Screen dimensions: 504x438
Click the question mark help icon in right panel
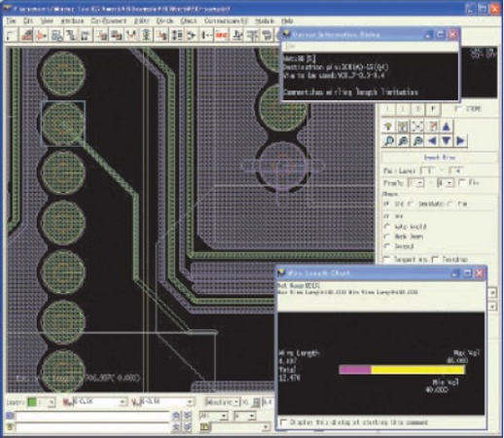[x=403, y=126]
